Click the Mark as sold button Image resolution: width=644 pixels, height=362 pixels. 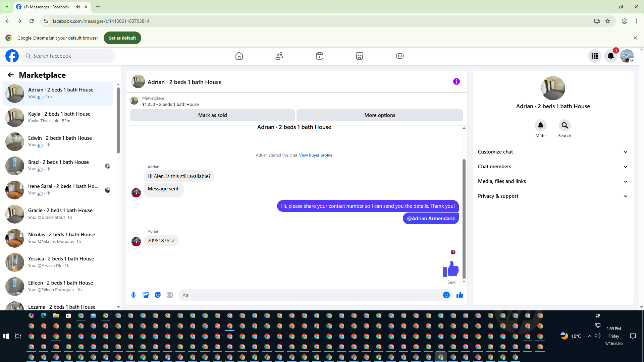click(212, 115)
